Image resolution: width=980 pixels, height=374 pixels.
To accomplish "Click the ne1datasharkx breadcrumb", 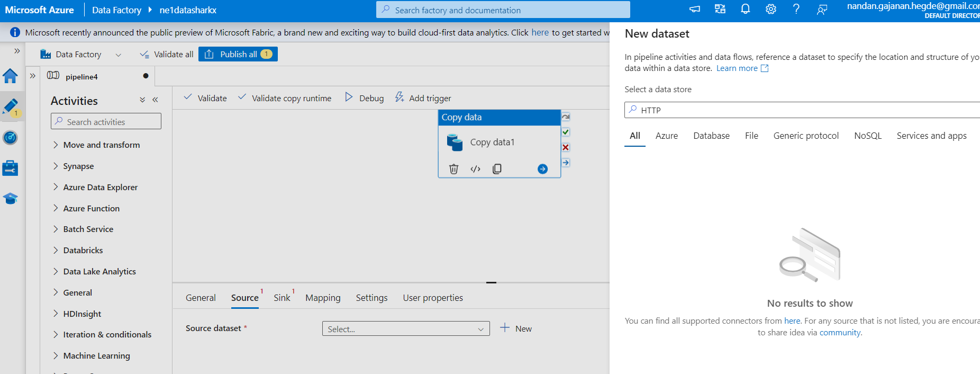I will tap(188, 10).
